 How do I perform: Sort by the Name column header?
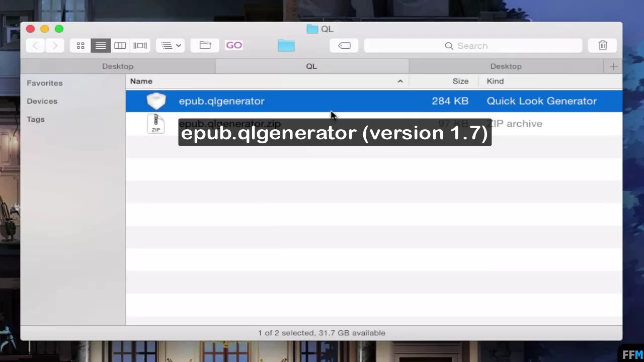(267, 81)
